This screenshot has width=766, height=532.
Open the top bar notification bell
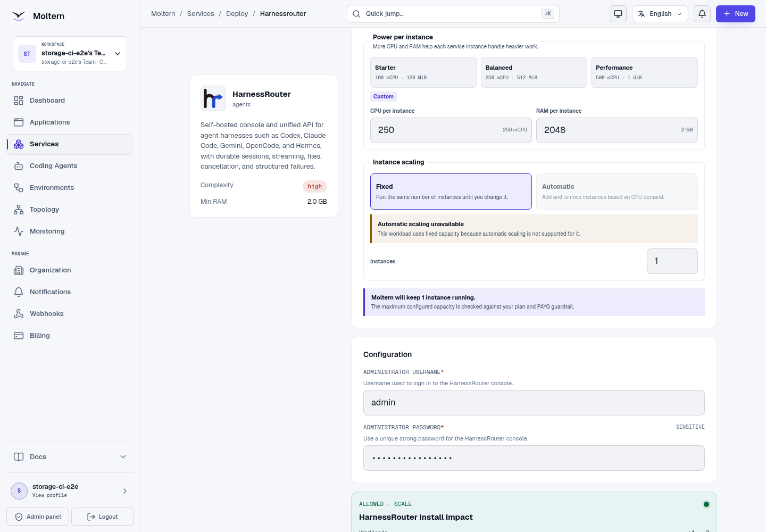tap(702, 14)
